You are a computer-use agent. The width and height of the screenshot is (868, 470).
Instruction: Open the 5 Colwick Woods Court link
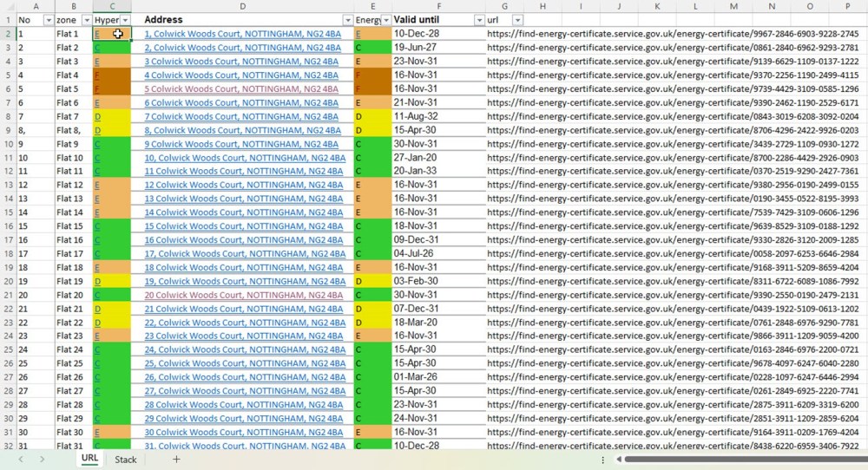(241, 89)
